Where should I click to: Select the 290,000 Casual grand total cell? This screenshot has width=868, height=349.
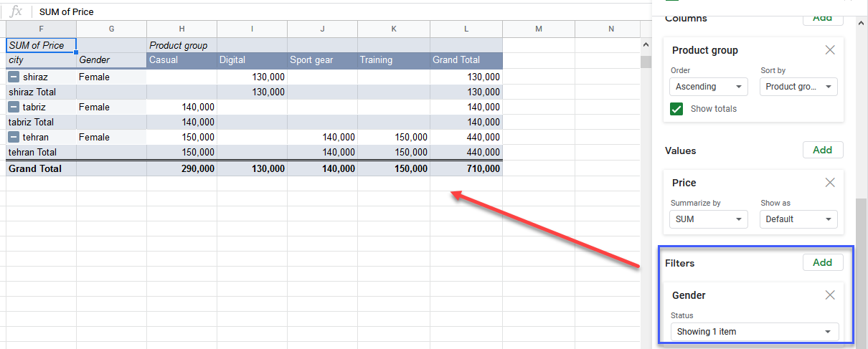click(181, 168)
